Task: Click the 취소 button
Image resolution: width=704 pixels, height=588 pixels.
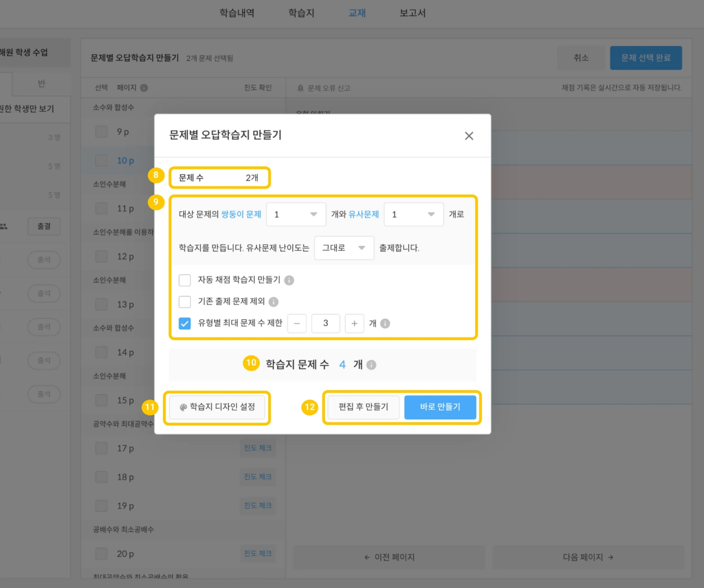Action: 581,58
